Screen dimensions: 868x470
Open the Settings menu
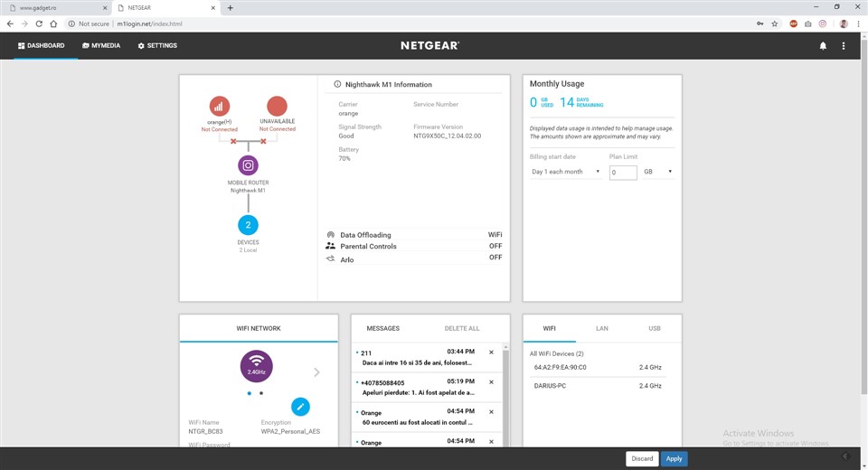pyautogui.click(x=157, y=46)
